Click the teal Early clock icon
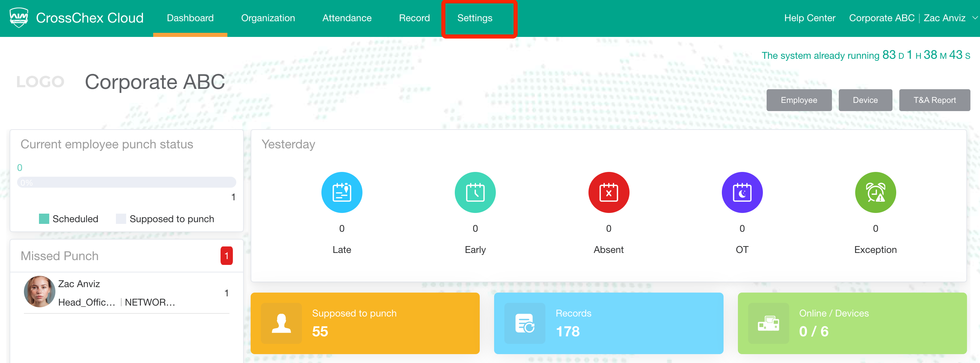980x363 pixels. [475, 192]
